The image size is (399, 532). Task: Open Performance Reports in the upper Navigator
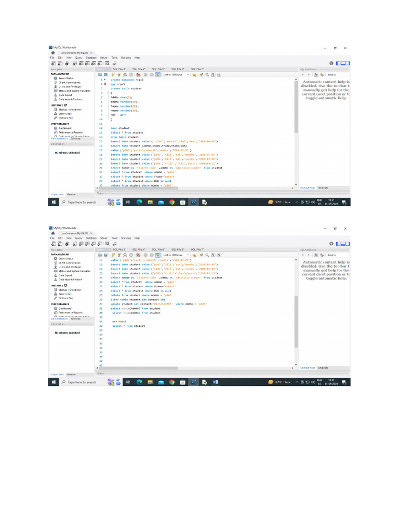70,132
